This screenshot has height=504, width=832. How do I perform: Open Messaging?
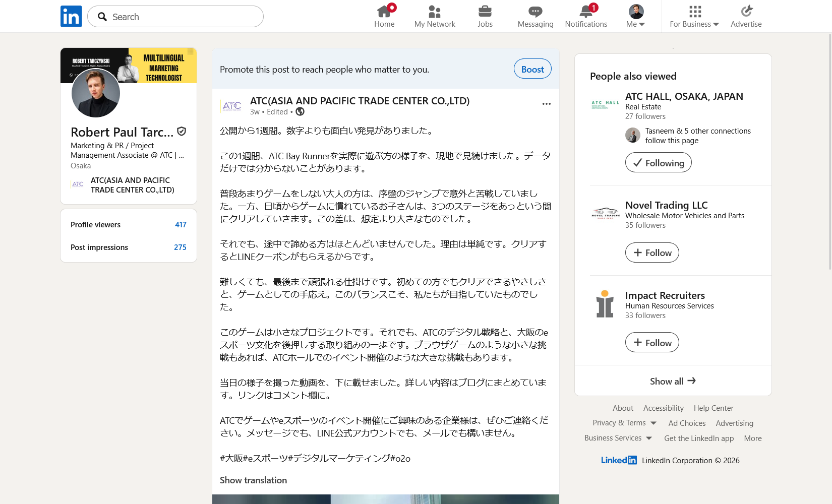coord(536,16)
